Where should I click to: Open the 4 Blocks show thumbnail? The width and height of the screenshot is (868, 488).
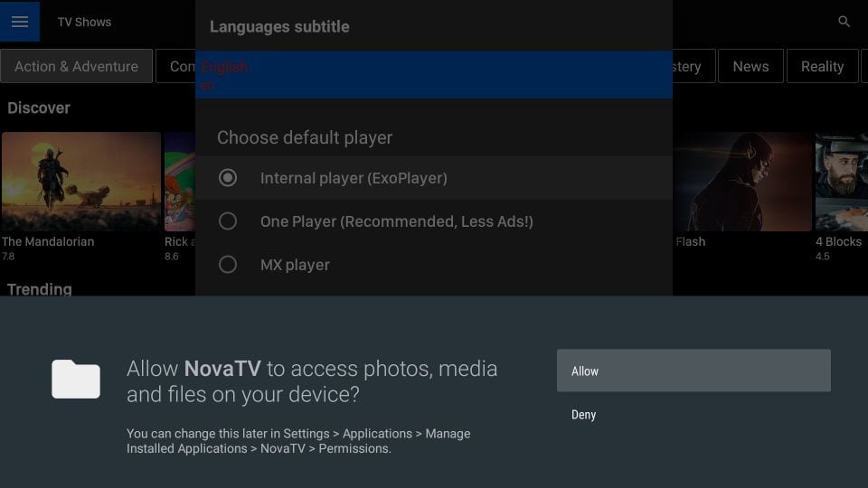(x=842, y=182)
